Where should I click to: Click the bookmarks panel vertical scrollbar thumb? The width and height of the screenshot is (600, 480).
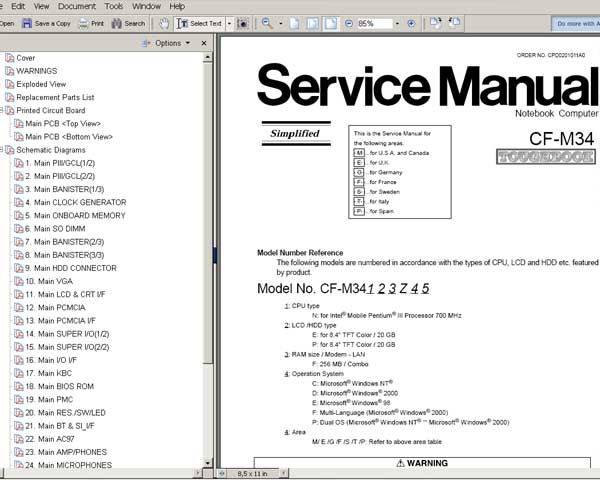207,212
